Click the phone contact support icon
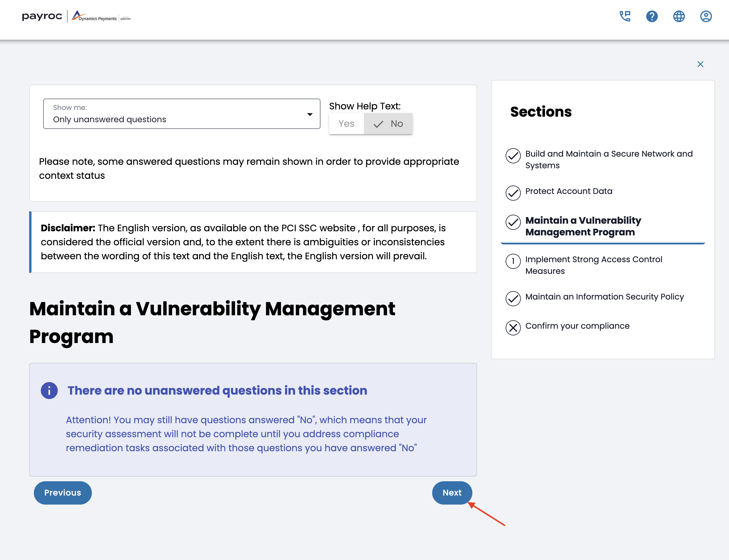729x560 pixels. tap(625, 16)
